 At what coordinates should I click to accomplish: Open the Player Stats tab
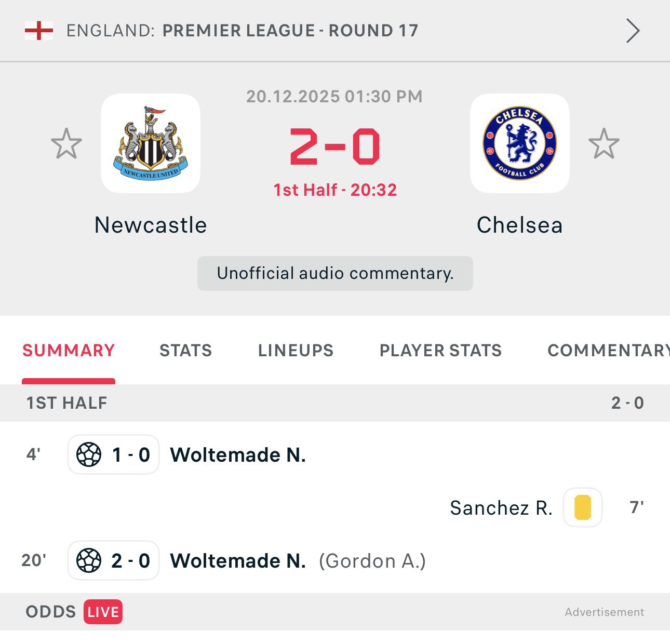click(440, 351)
